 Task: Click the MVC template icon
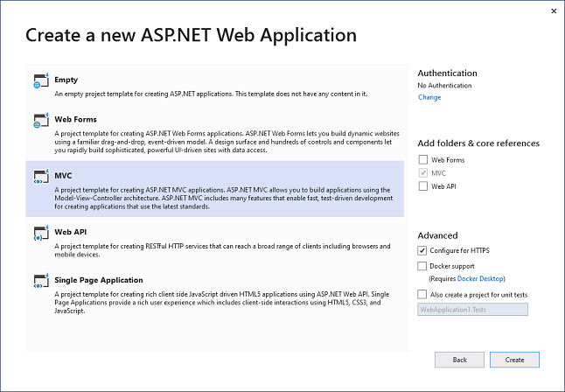point(41,178)
